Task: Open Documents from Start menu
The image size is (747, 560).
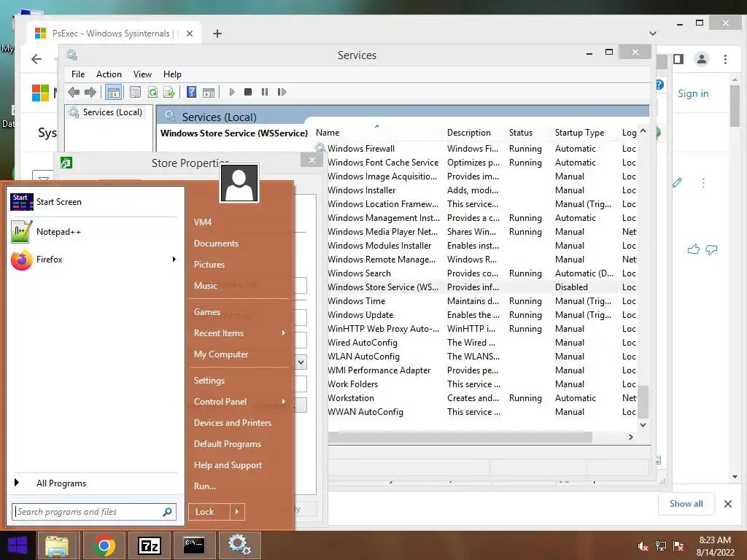Action: coord(216,244)
